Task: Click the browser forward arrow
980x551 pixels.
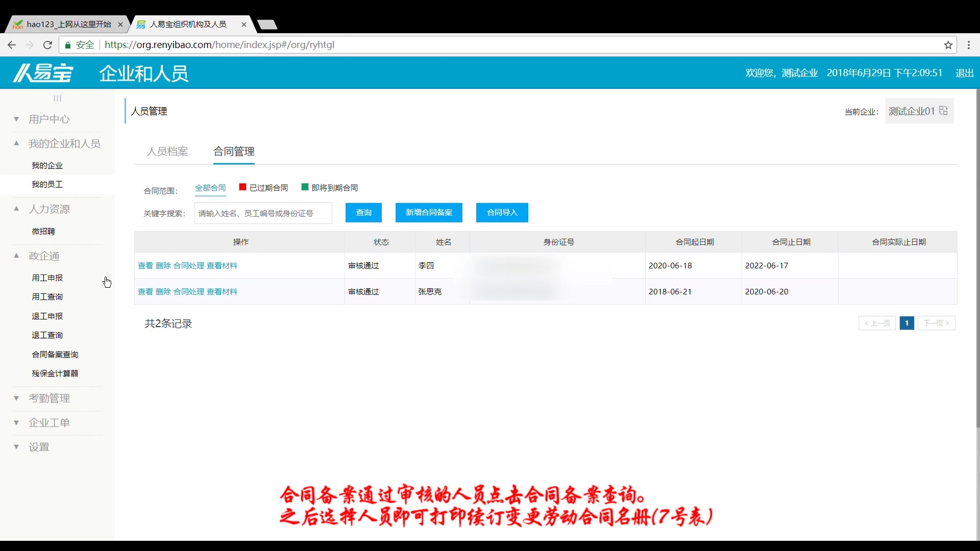Action: click(x=30, y=45)
